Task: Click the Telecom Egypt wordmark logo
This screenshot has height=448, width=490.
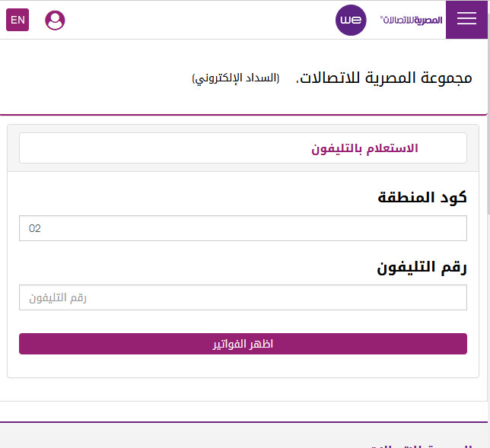Action: coord(411,20)
